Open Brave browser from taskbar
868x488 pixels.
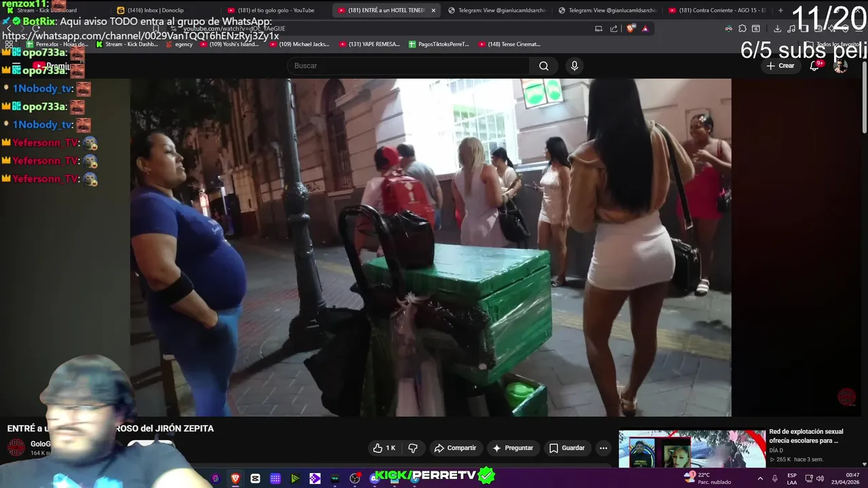[235, 479]
